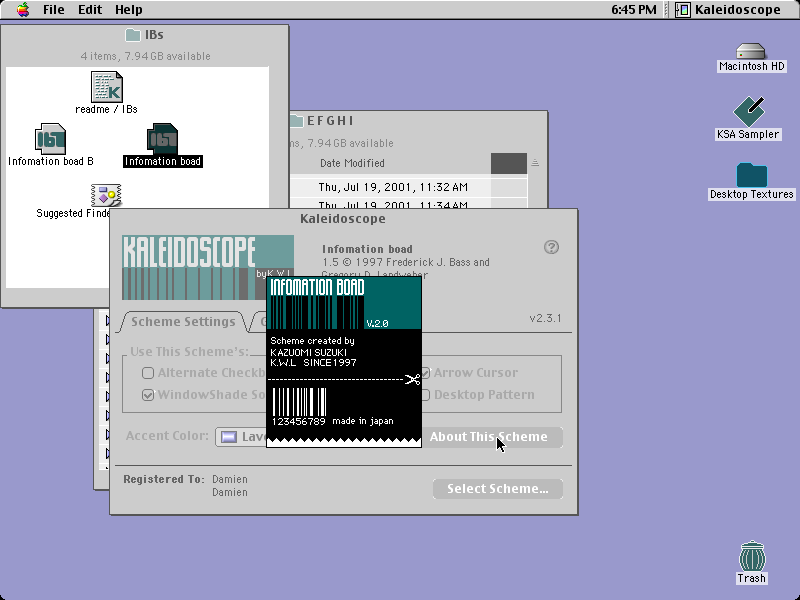Toggle the Arrow Cursor checkbox
Screen dimensions: 800x600
pos(426,373)
